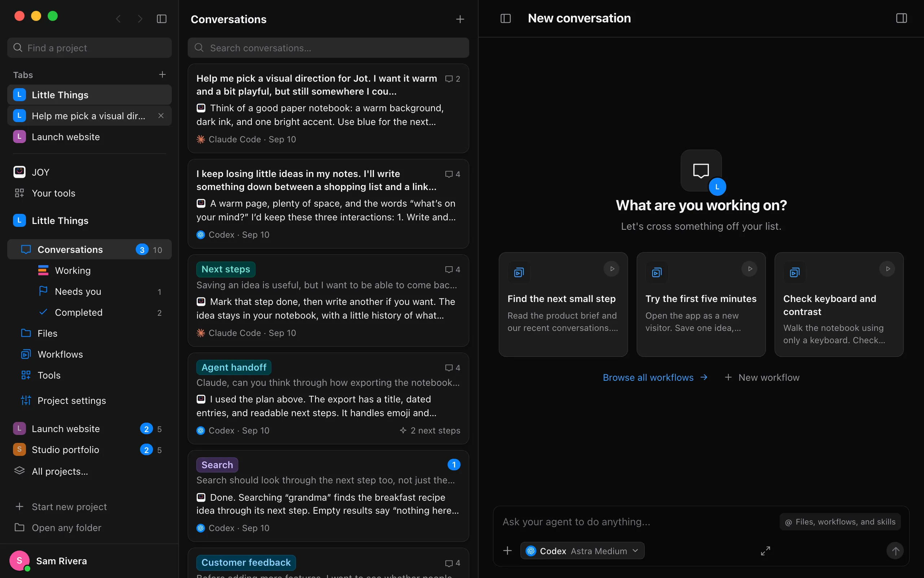Toggle the right side panel icon
The width and height of the screenshot is (924, 578).
(901, 18)
